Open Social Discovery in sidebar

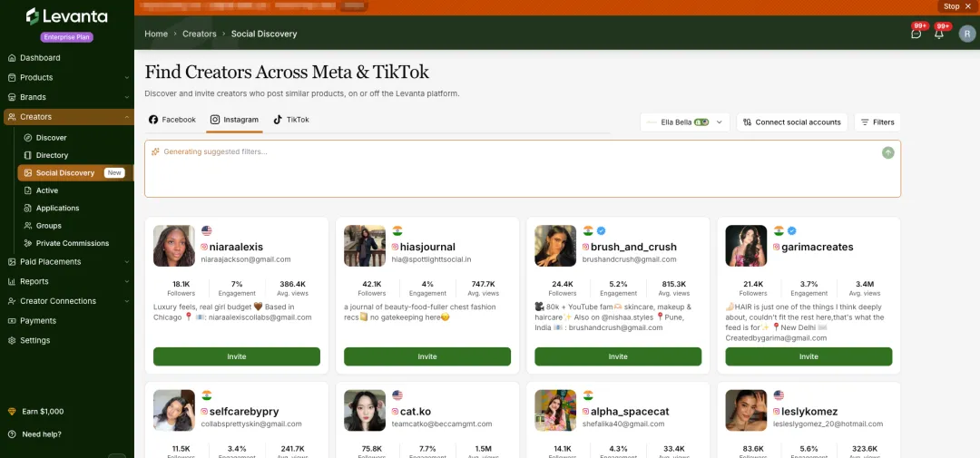click(75, 173)
